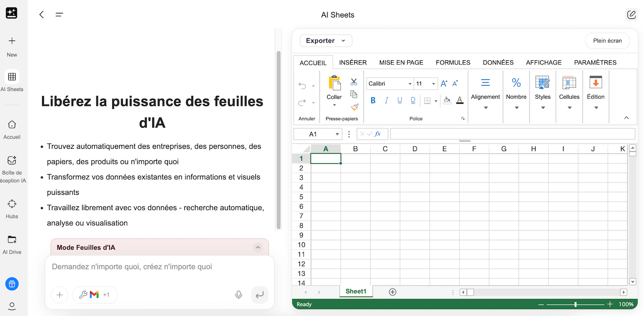
Task: Click the blue gift icon
Action: pyautogui.click(x=12, y=284)
